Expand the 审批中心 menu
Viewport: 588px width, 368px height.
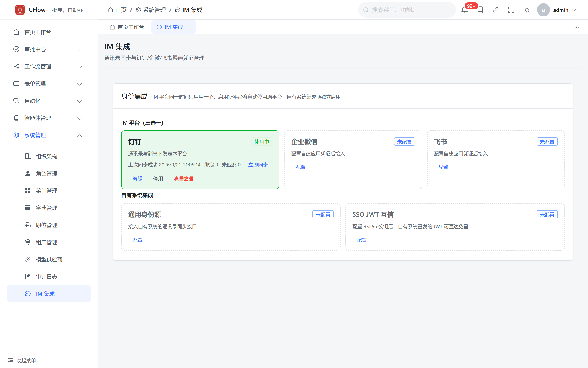tap(49, 49)
